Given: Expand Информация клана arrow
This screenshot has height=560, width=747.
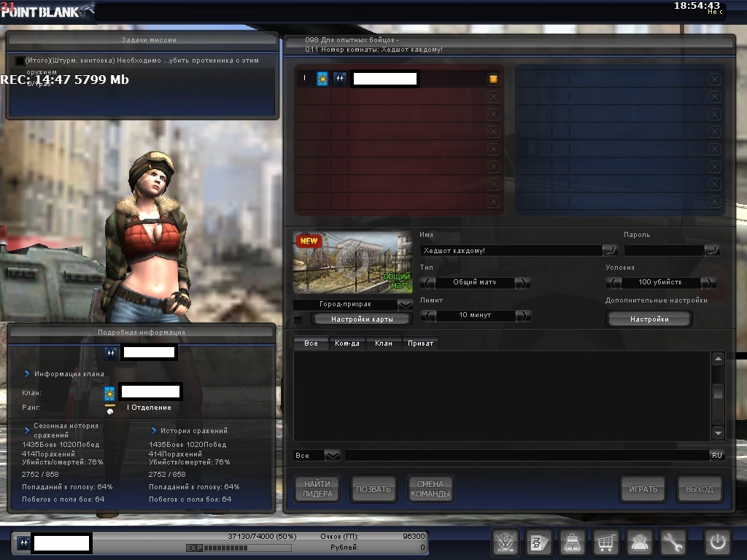Looking at the screenshot, I should click(x=27, y=374).
